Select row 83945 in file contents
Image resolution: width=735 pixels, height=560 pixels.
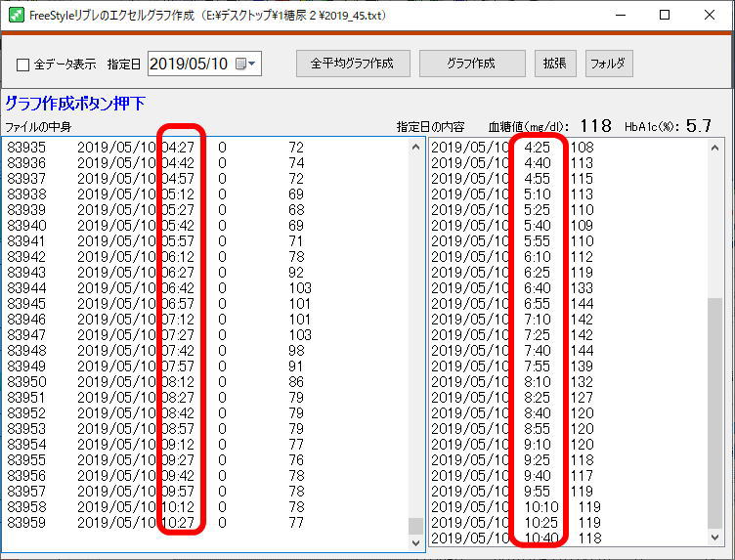click(159, 304)
